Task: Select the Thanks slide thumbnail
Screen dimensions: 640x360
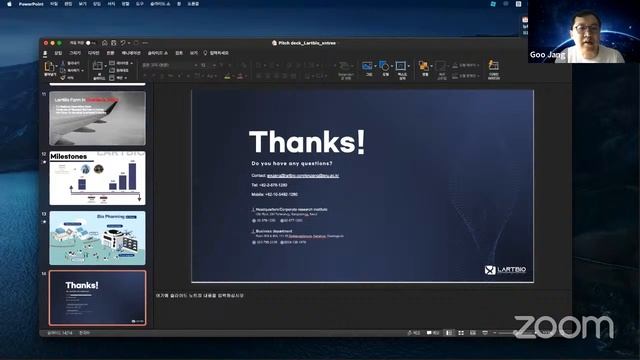Action: point(98,298)
